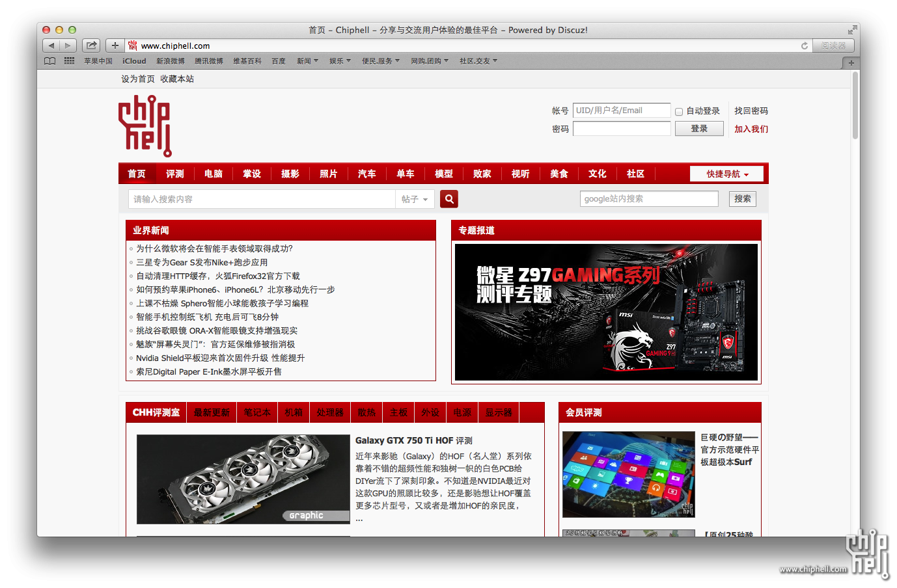The height and width of the screenshot is (588, 897).
Task: Click the red magnifier search icon
Action: click(x=449, y=199)
